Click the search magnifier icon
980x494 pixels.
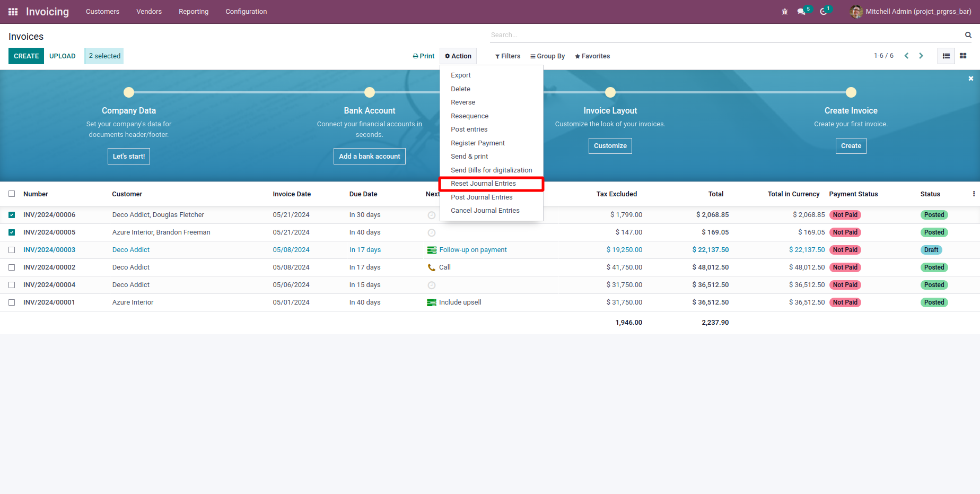tap(968, 35)
